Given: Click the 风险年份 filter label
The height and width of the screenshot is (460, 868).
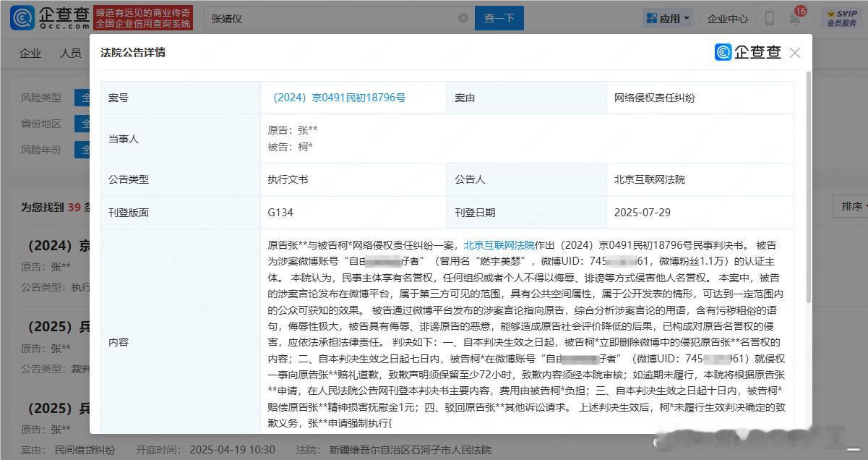Looking at the screenshot, I should 41,150.
